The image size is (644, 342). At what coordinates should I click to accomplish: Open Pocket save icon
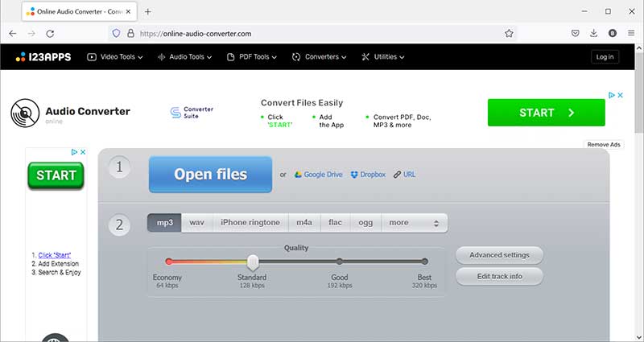pyautogui.click(x=576, y=33)
